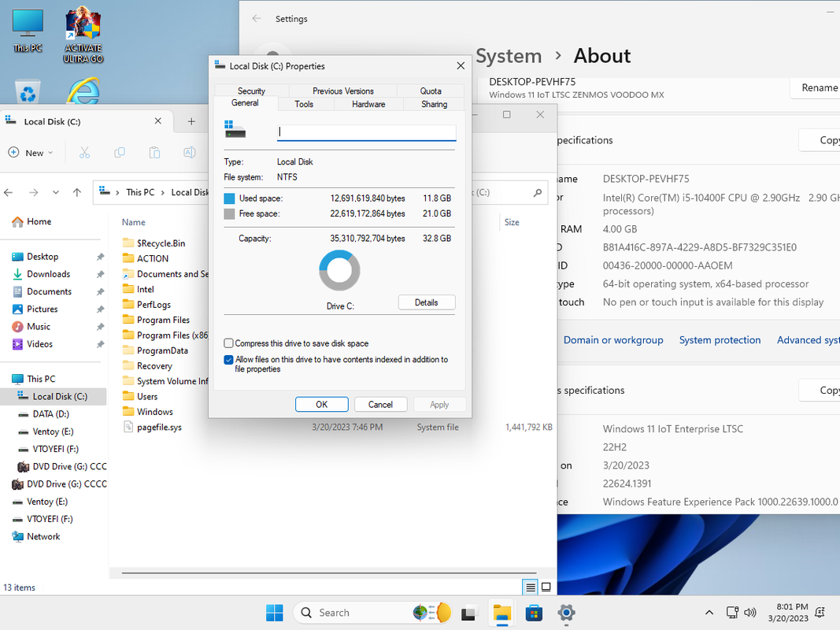Click the taskbar clock showing 8:01 PM
This screenshot has width=840, height=630.
click(788, 613)
